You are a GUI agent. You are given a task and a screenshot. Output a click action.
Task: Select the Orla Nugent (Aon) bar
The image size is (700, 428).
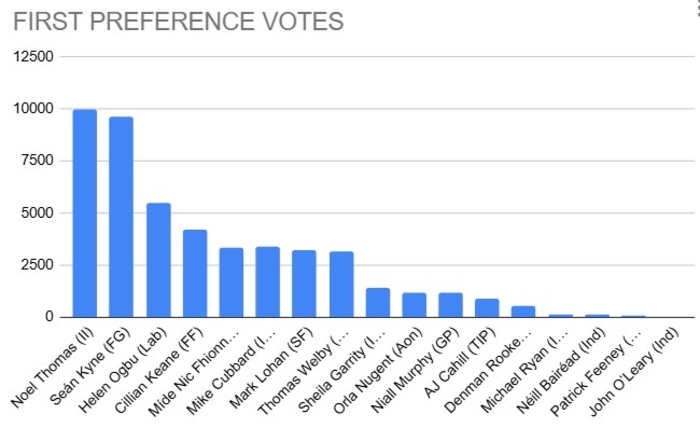click(x=414, y=305)
